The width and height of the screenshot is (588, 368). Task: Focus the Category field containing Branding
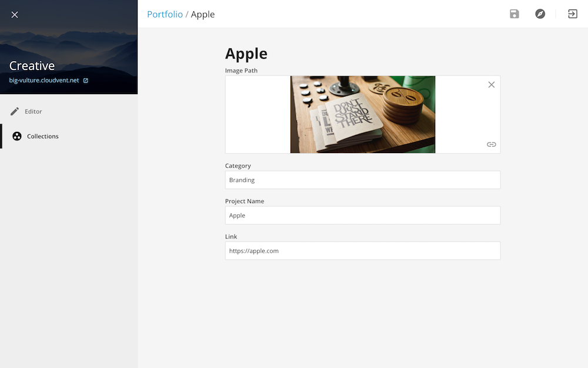coord(363,180)
